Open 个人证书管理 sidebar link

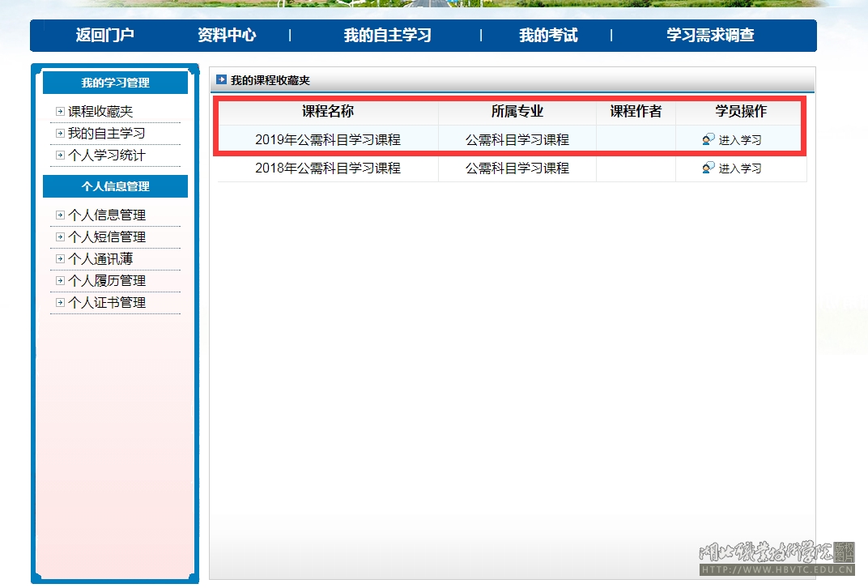coord(107,303)
